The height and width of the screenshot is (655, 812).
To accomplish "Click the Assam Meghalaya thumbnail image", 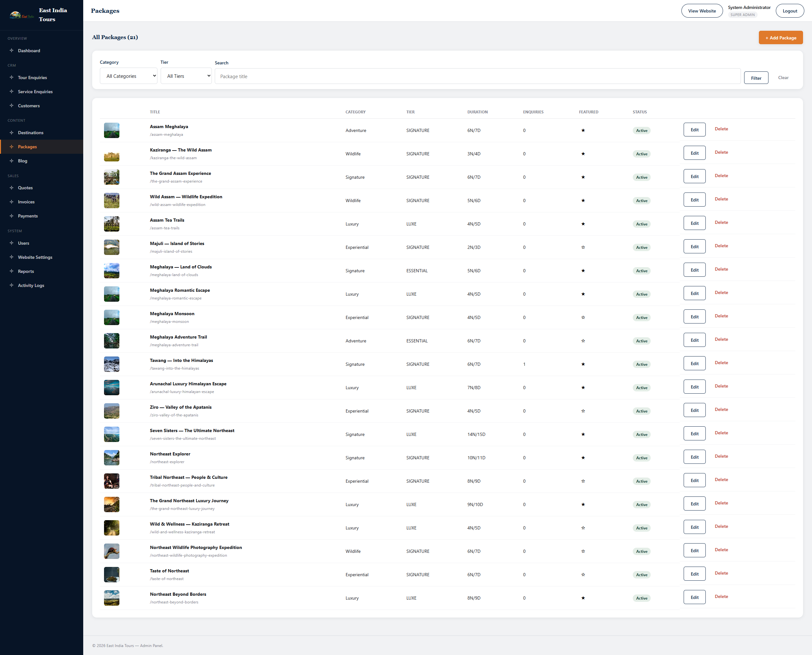I will (x=112, y=130).
